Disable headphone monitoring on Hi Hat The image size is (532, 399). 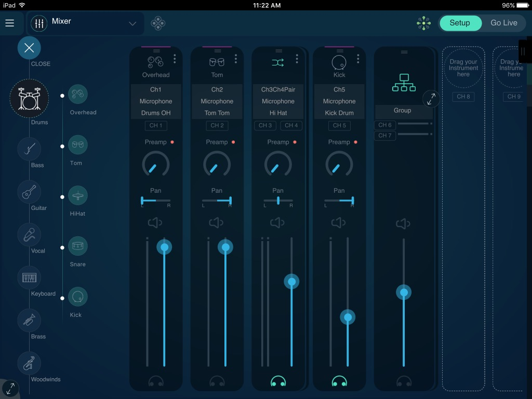tap(278, 381)
